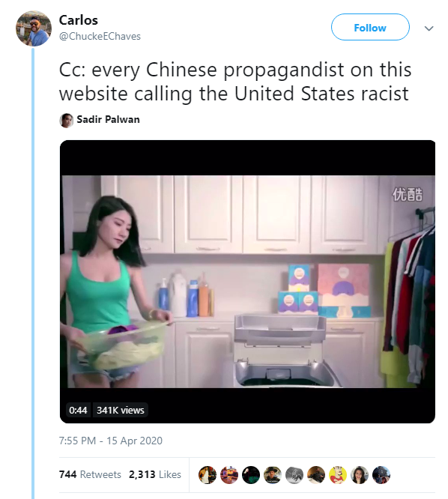Open the black circular liker avatar
This screenshot has height=499, width=448.
[x=251, y=475]
